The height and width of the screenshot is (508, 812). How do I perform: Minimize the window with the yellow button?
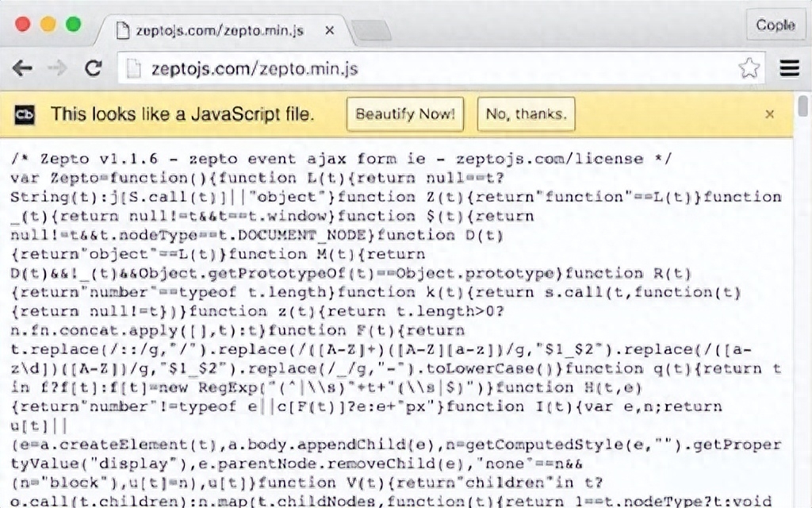[48, 24]
